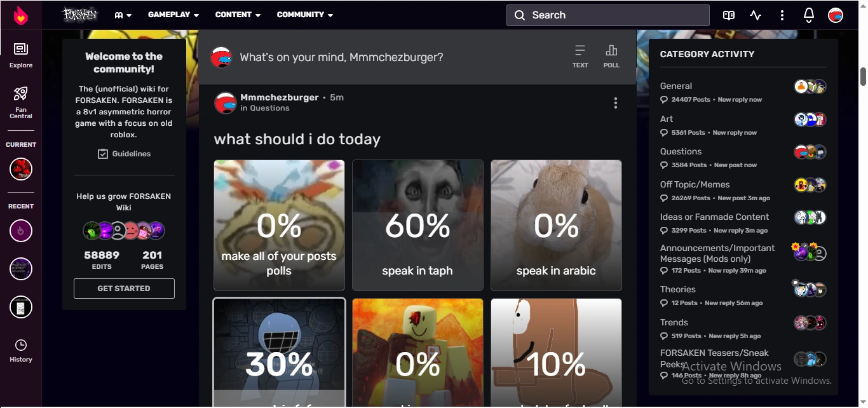
Task: Vote for 'speak in taph' option
Action: (417, 225)
